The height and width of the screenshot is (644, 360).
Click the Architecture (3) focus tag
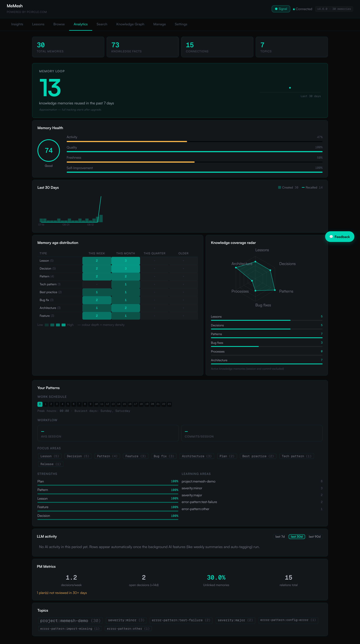pyautogui.click(x=197, y=456)
